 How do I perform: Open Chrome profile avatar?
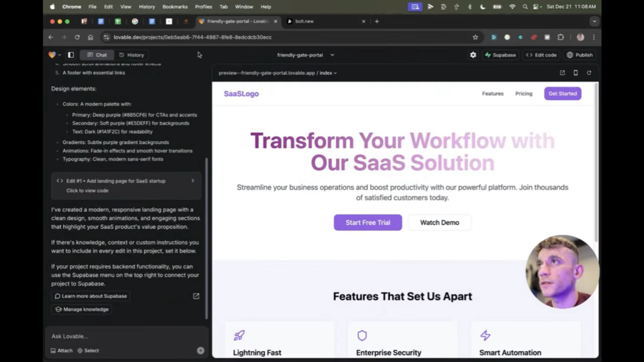pyautogui.click(x=581, y=37)
